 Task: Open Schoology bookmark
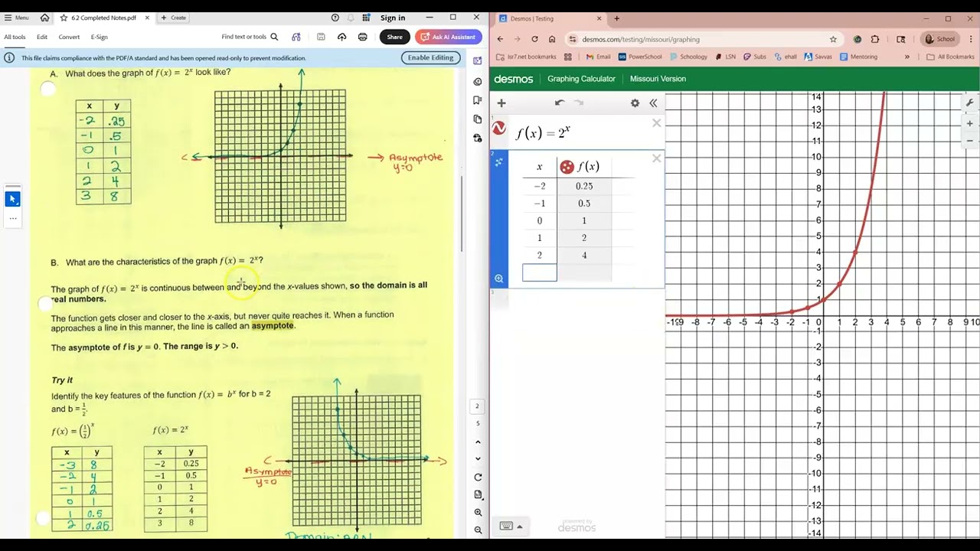tap(688, 57)
